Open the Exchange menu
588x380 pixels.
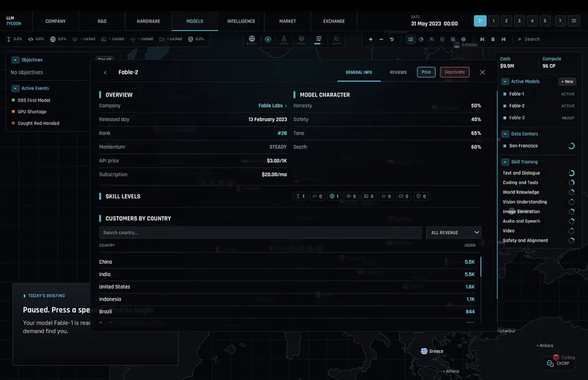(334, 21)
